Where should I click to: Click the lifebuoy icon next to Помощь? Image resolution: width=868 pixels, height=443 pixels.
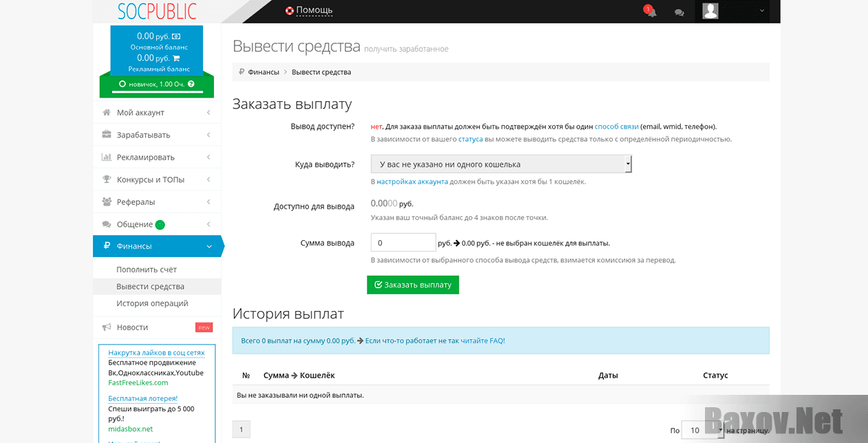290,10
